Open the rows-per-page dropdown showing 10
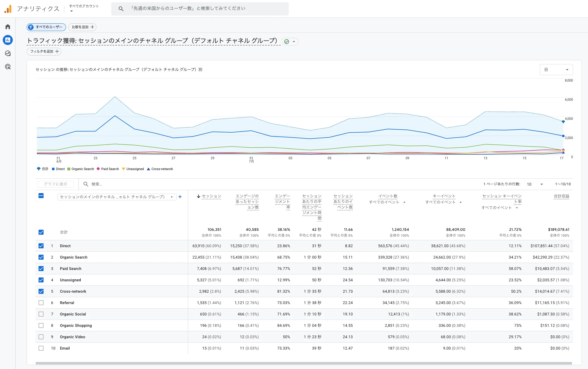This screenshot has height=369, width=588. pos(535,184)
